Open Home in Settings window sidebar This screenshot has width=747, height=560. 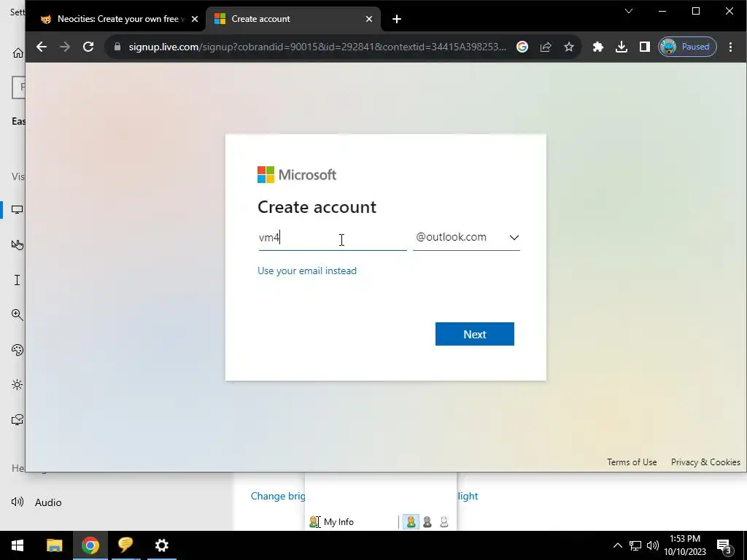(x=18, y=52)
